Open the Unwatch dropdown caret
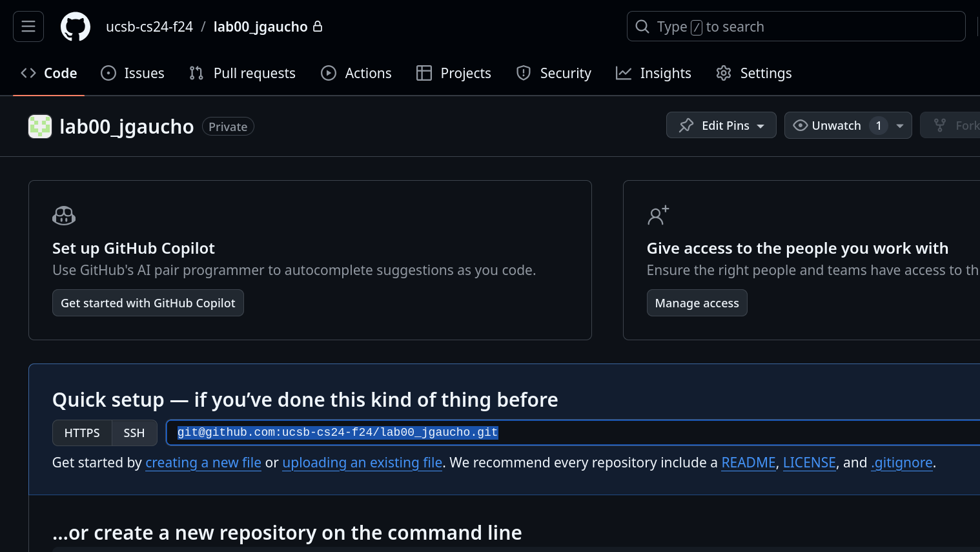Viewport: 980px width, 552px height. click(x=900, y=126)
